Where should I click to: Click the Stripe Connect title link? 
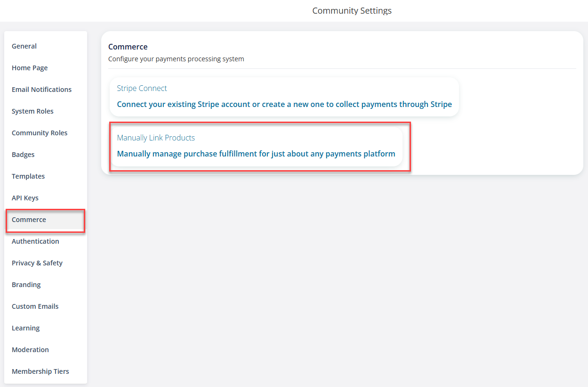coord(142,88)
